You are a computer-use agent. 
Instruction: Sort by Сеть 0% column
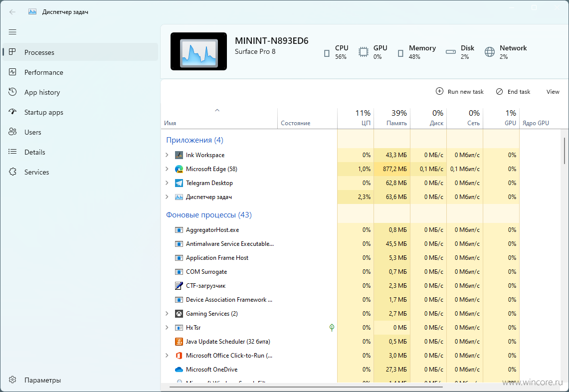[465, 118]
